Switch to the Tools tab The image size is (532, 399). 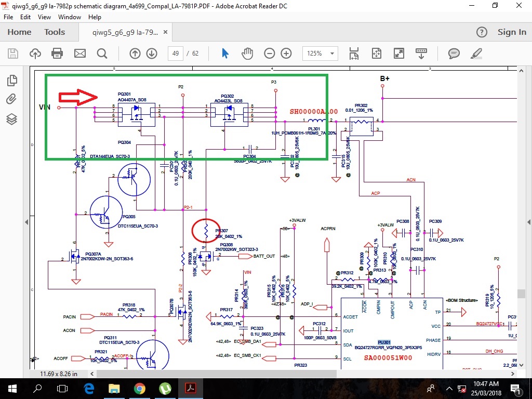point(55,32)
